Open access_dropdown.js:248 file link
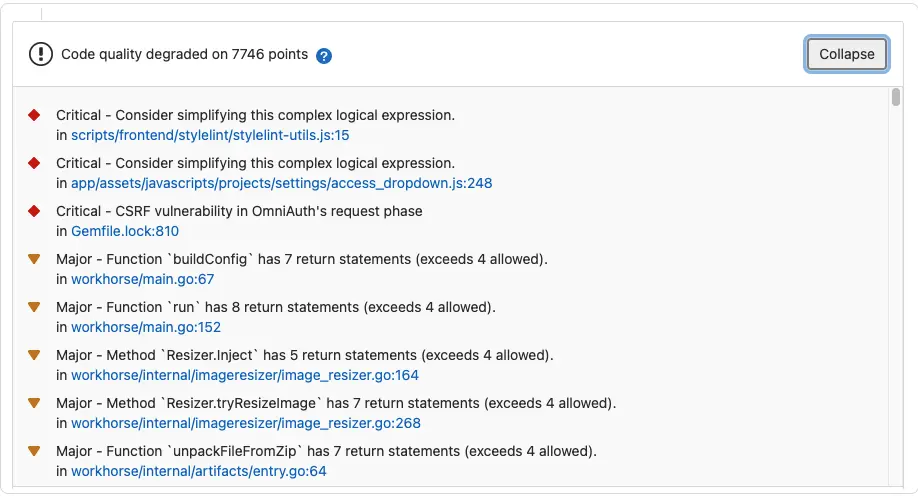Viewport: 918px width, 498px height. [281, 183]
